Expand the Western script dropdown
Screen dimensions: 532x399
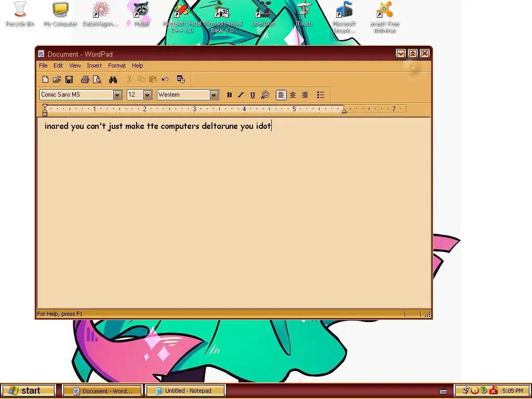[214, 95]
